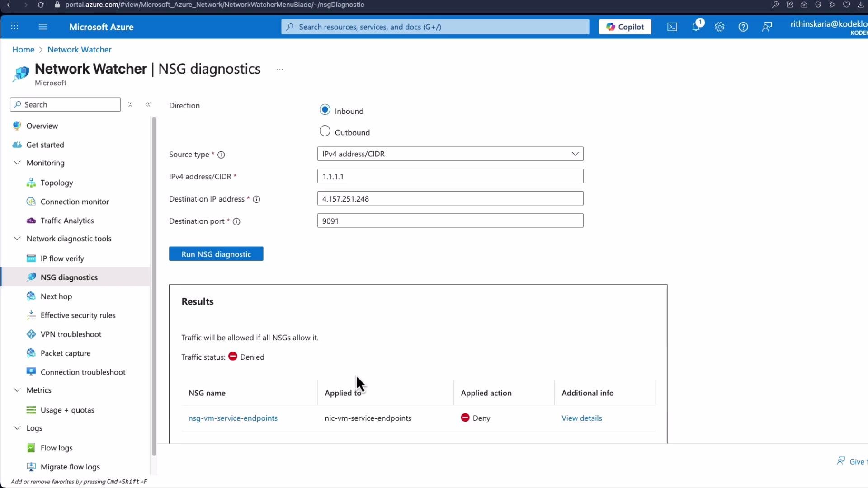Click the global search resources bar
This screenshot has height=488, width=868.
click(435, 27)
